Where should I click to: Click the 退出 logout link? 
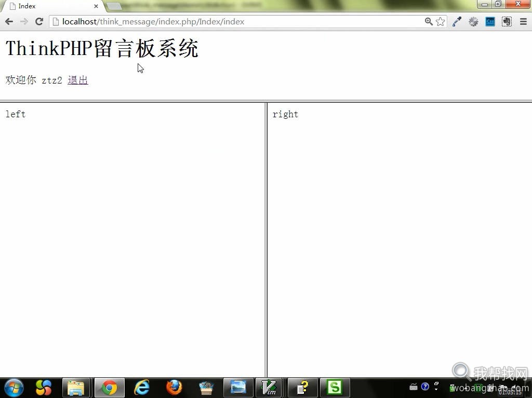[78, 80]
